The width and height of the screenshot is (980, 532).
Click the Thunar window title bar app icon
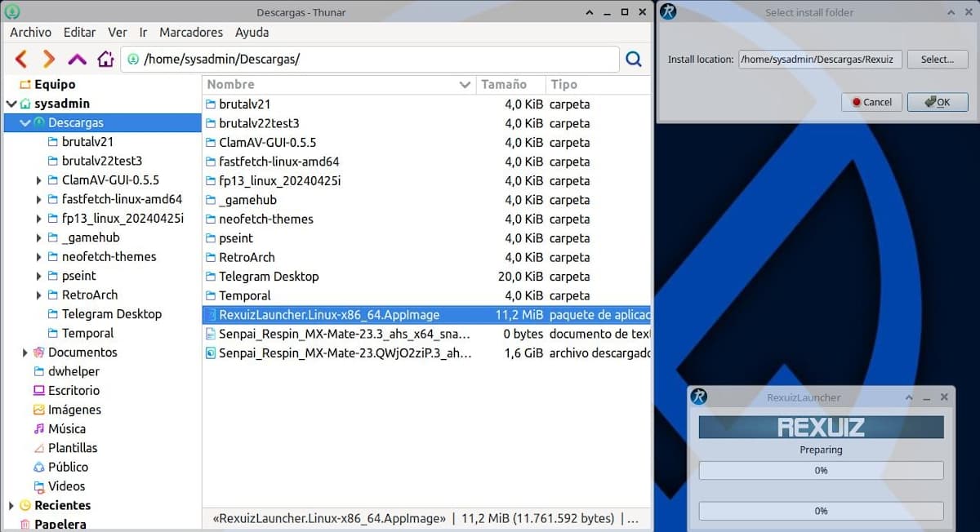click(12, 12)
